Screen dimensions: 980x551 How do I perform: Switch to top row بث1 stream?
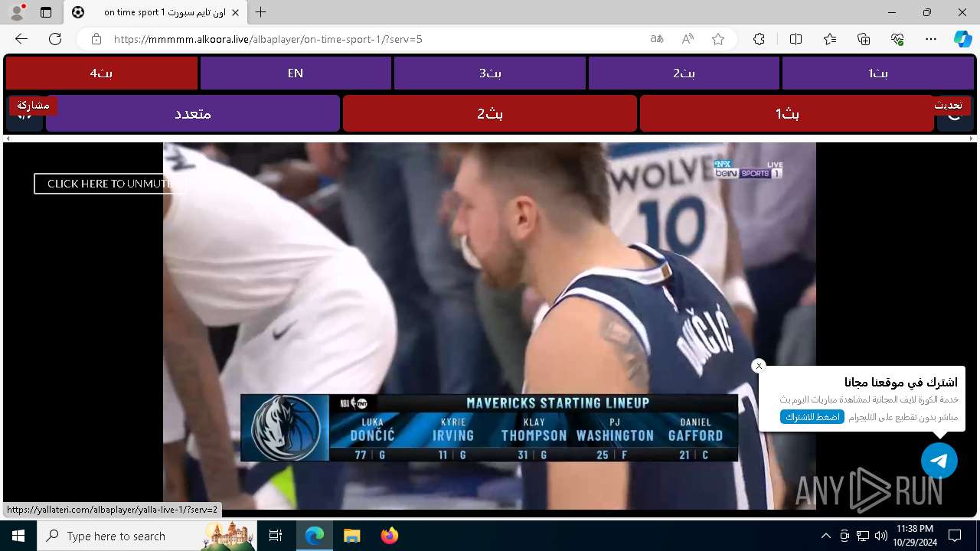tap(878, 73)
